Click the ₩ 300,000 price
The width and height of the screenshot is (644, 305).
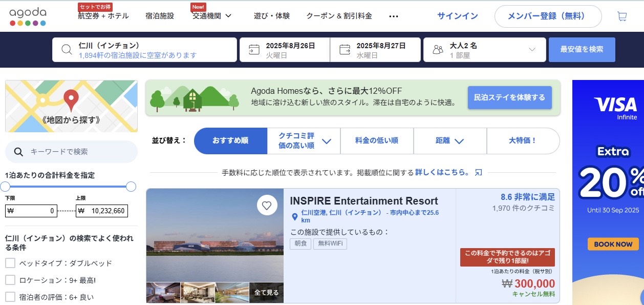(x=528, y=283)
